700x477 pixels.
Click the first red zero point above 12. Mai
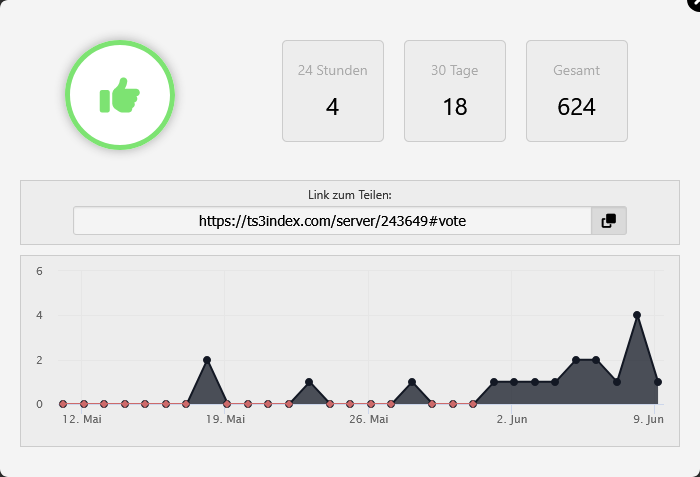(x=63, y=404)
